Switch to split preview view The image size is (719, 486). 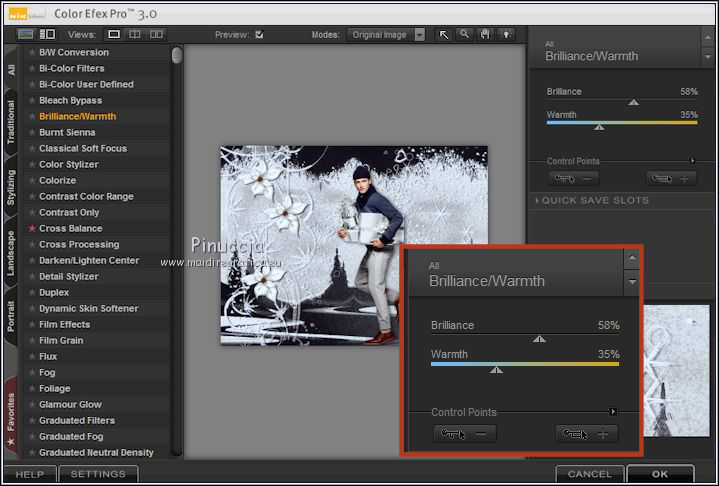(135, 34)
